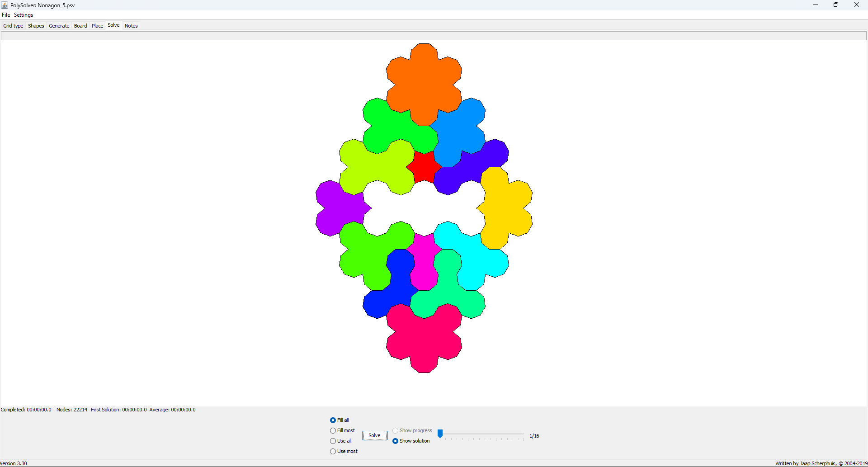Click the 'Version 3.30' label
Image resolution: width=868 pixels, height=467 pixels.
click(x=14, y=463)
